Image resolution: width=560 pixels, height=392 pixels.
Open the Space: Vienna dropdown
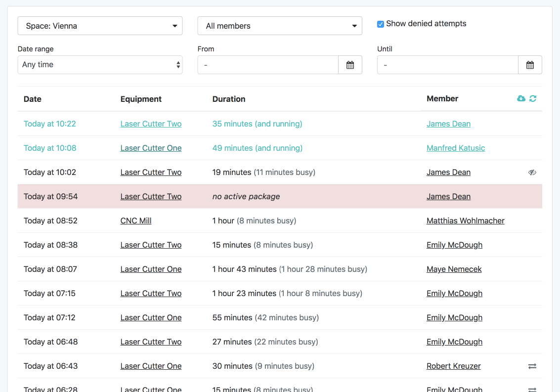tap(100, 26)
